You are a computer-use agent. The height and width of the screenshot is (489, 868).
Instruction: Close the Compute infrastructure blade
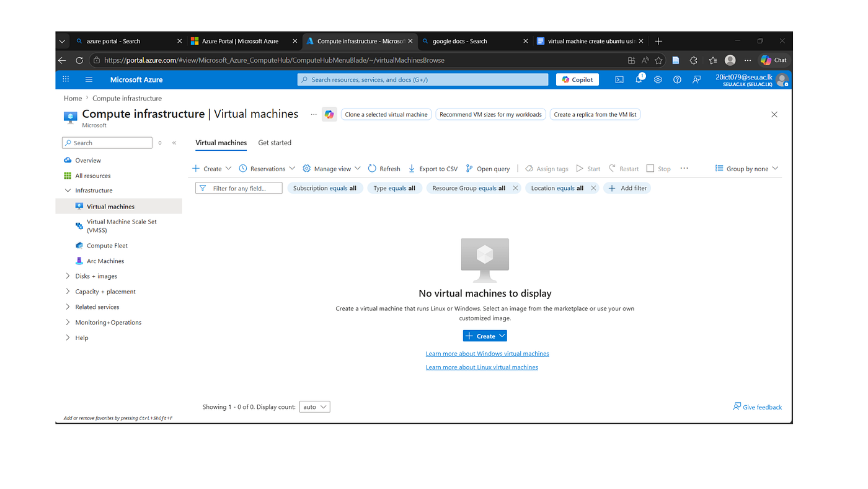pyautogui.click(x=774, y=114)
